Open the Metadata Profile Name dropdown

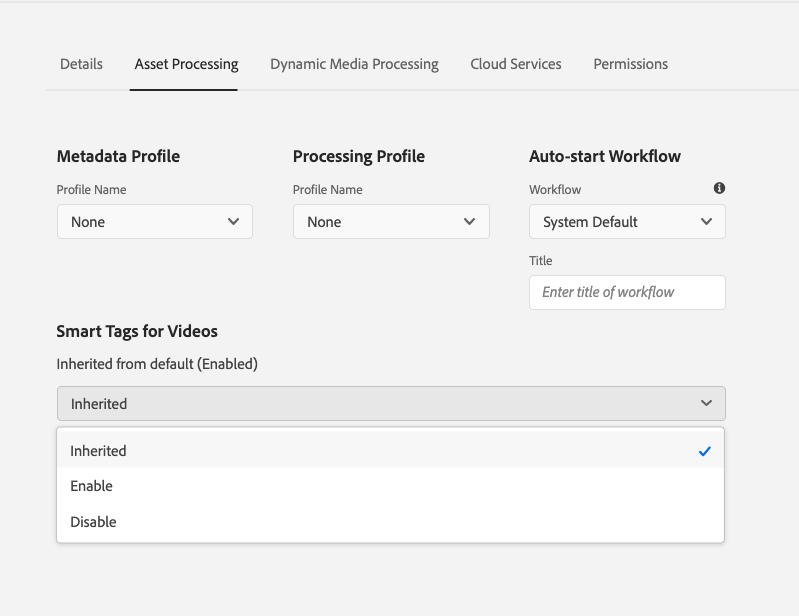(154, 222)
